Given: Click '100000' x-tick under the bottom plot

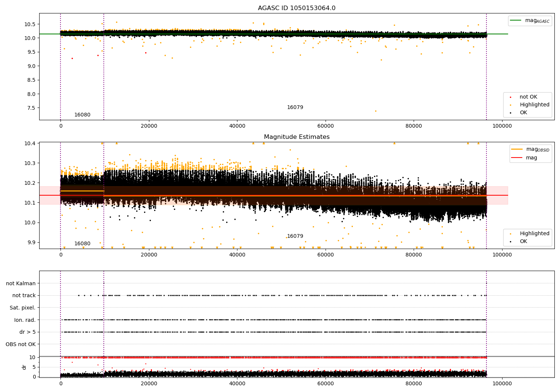Looking at the screenshot, I should 502,384.
